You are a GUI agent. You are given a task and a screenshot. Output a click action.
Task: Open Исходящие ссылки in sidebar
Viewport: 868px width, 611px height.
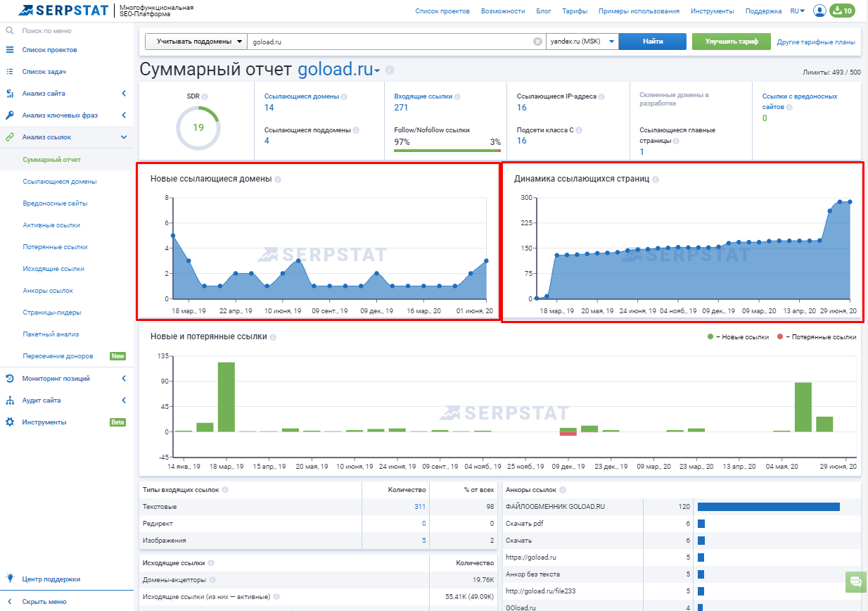pos(53,269)
